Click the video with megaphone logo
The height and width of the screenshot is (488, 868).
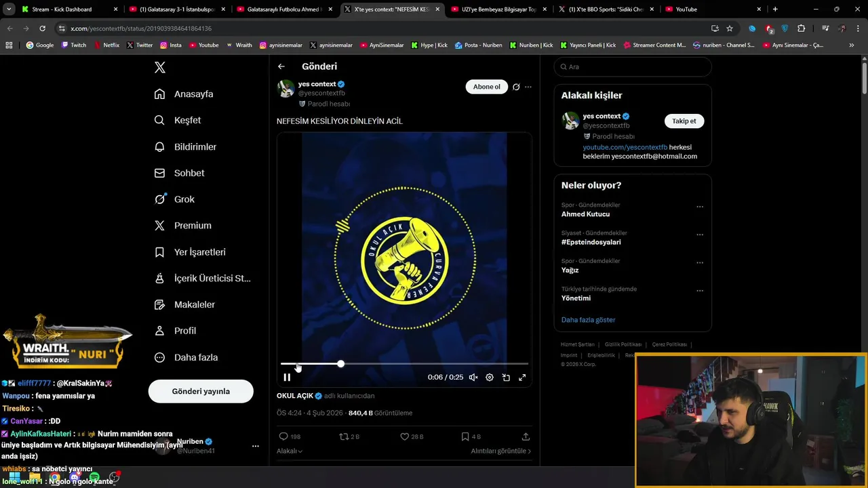tap(404, 260)
